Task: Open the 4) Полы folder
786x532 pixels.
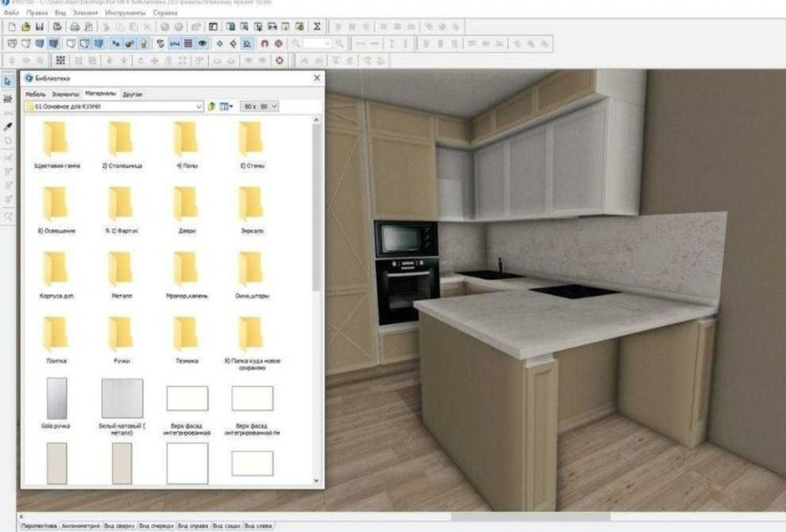Action: click(186, 145)
